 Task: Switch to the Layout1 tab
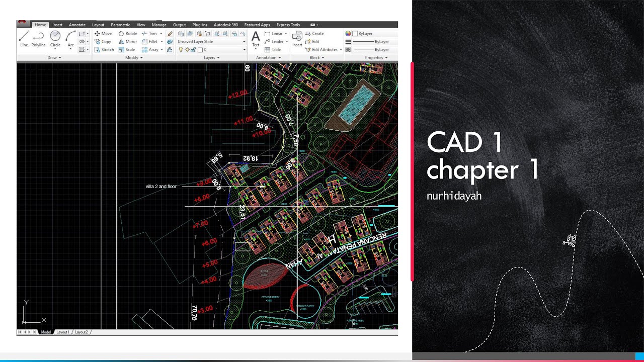[62, 332]
